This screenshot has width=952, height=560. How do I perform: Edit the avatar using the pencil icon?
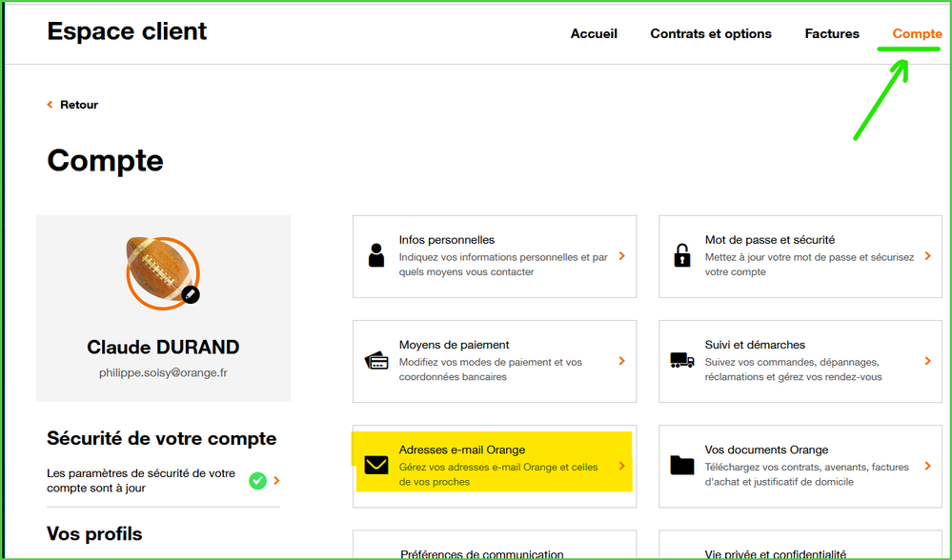[x=190, y=294]
